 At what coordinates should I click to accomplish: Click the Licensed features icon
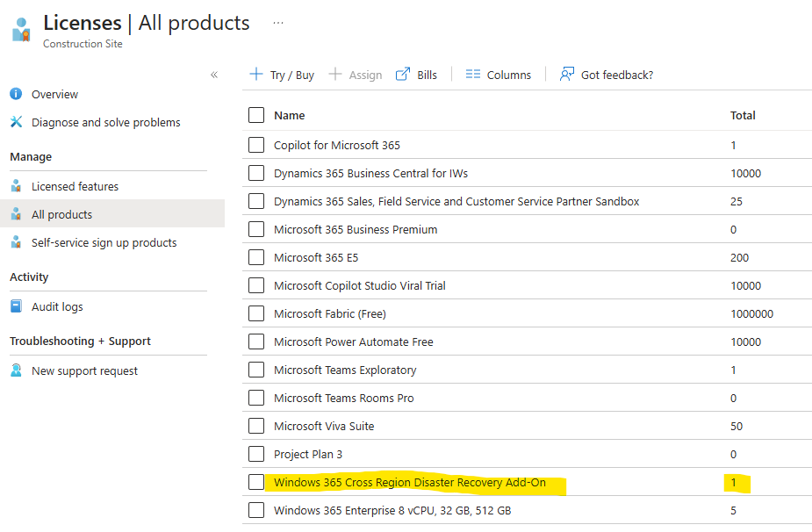point(16,185)
